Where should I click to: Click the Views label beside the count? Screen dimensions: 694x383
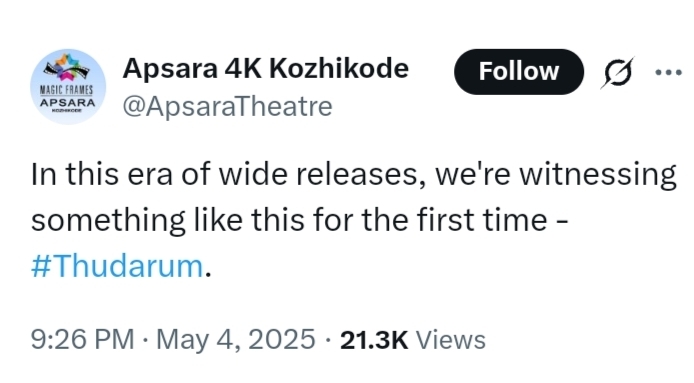tap(451, 340)
